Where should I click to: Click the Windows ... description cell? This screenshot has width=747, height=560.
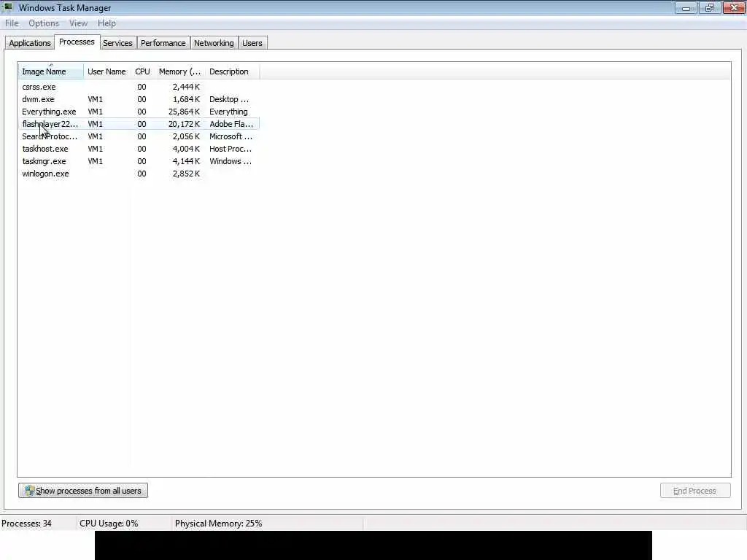click(x=231, y=161)
